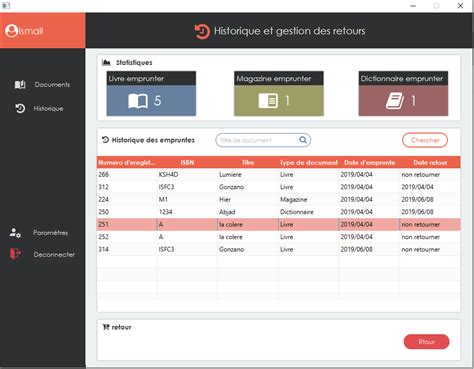Viewport: 474px width, 369px height.
Task: Select the row numbered 250
Action: [x=279, y=212]
